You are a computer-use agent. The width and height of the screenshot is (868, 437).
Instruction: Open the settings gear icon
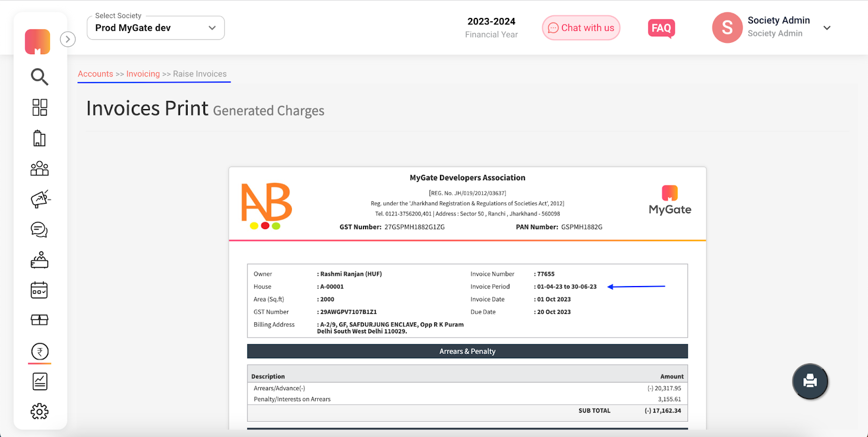click(x=40, y=411)
